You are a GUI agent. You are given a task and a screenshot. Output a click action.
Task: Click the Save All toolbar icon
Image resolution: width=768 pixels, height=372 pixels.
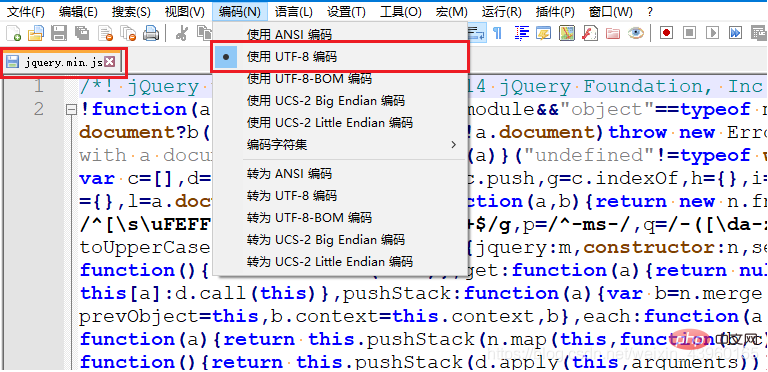click(x=82, y=33)
